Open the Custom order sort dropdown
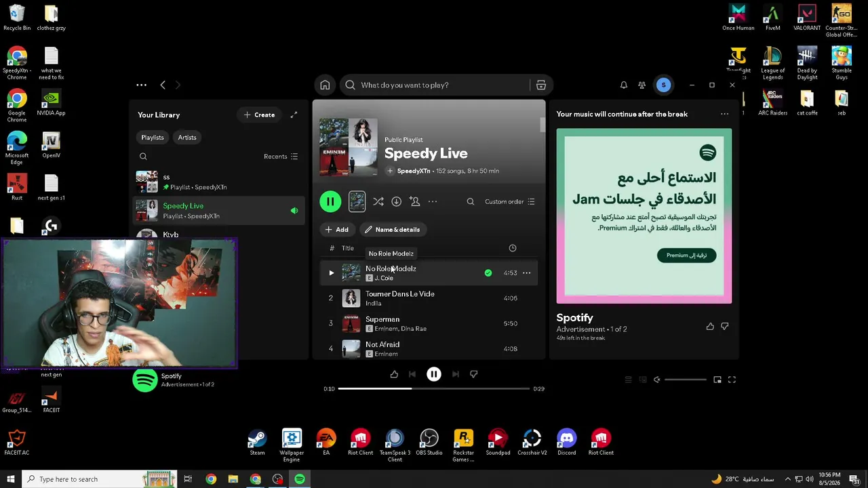 click(x=510, y=201)
